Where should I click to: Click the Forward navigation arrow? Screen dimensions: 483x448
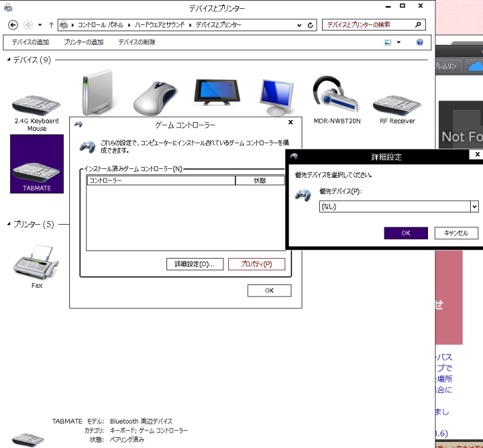tap(28, 25)
